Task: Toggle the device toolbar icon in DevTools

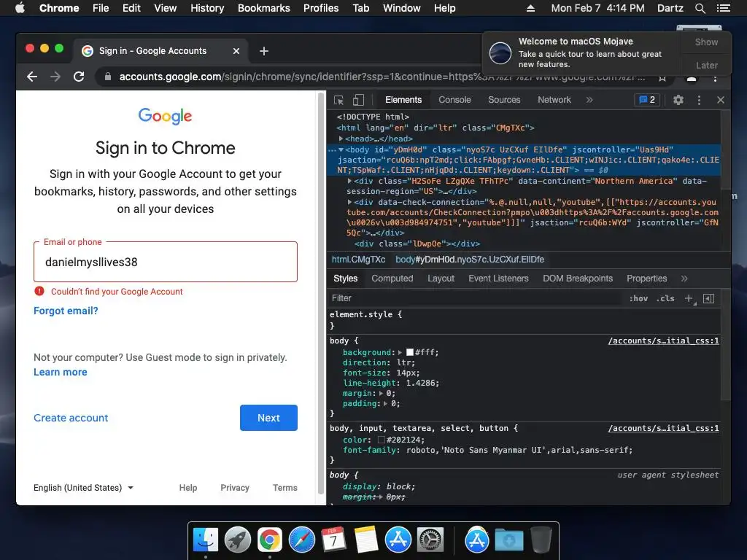Action: pyautogui.click(x=358, y=100)
